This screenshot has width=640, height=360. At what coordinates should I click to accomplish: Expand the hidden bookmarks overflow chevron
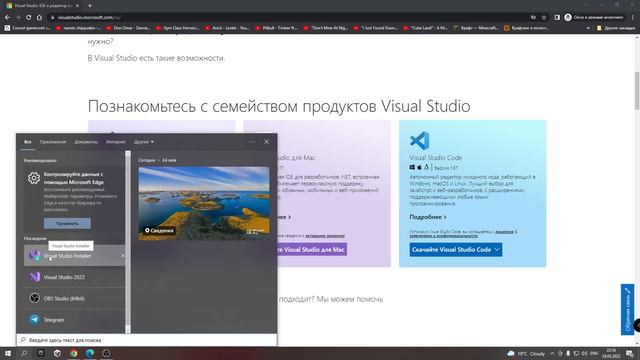[588, 28]
